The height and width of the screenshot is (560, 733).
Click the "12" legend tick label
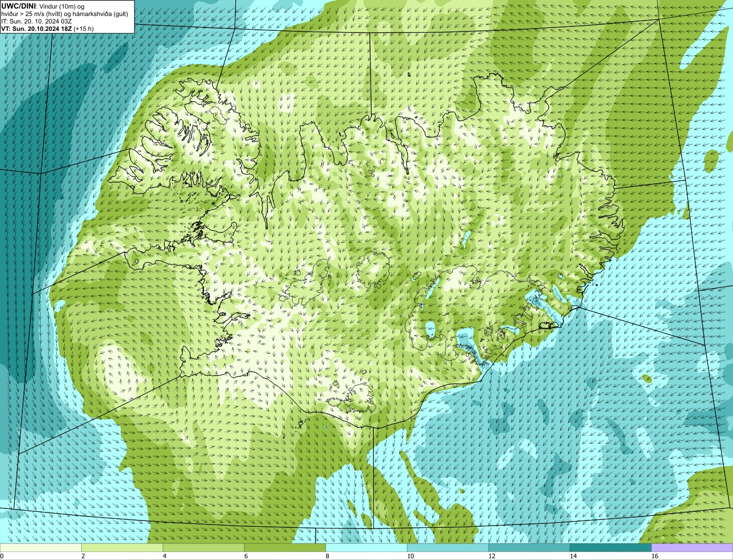click(491, 556)
